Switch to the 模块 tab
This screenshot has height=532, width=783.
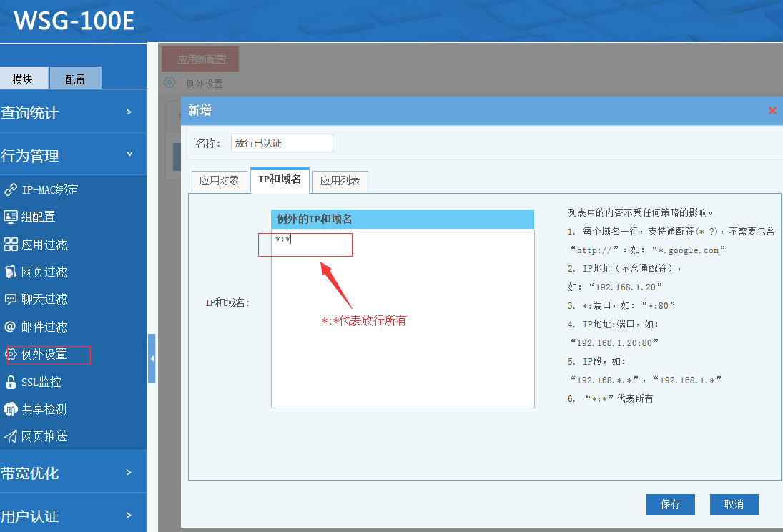tap(24, 79)
